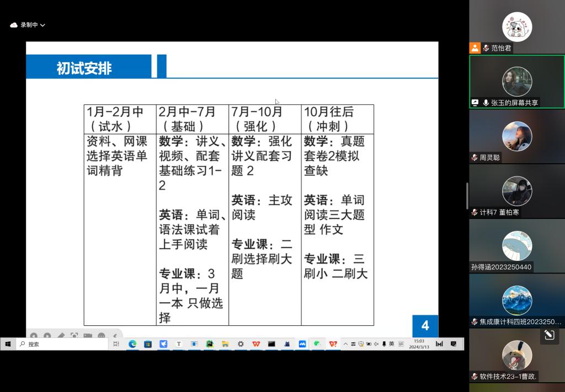Viewport: 565px width, 392px height.
Task: Toggle the volume icon in system tray
Action: tap(376, 344)
